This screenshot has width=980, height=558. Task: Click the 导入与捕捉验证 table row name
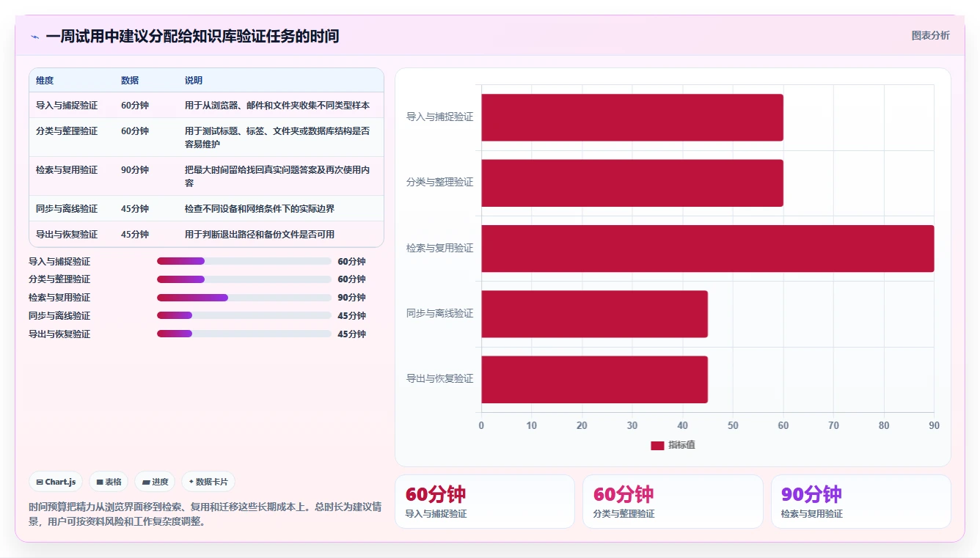pyautogui.click(x=67, y=106)
